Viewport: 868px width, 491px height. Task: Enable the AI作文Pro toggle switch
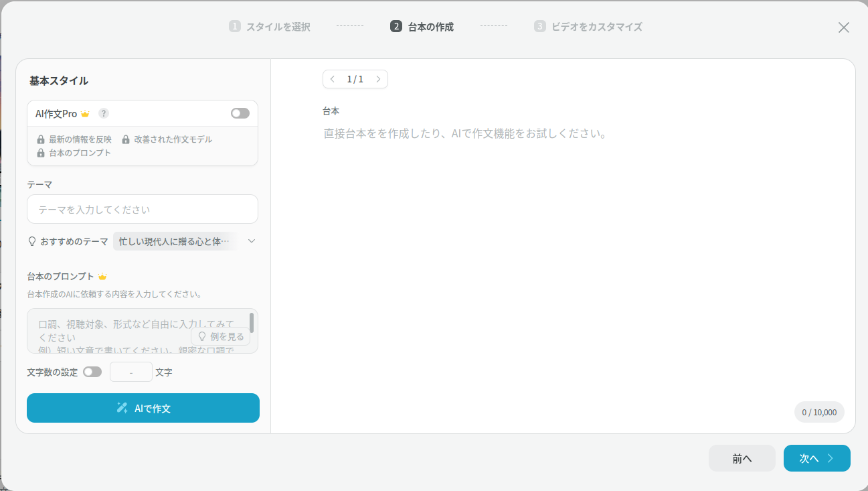[x=240, y=113]
